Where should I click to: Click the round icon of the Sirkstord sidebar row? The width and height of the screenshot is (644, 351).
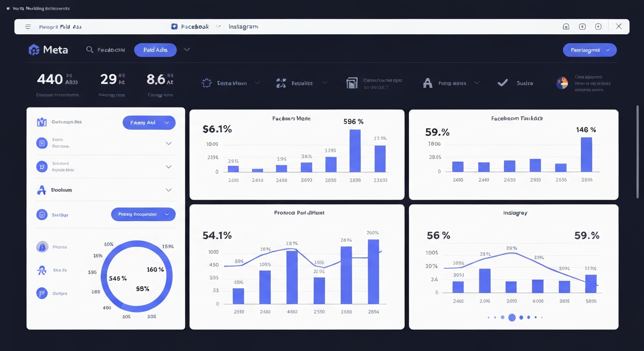pyautogui.click(x=42, y=166)
